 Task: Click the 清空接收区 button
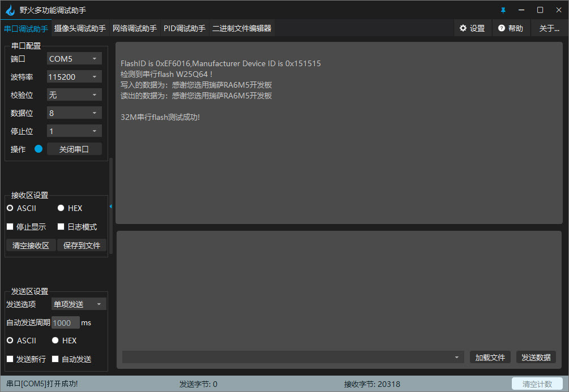(x=31, y=245)
